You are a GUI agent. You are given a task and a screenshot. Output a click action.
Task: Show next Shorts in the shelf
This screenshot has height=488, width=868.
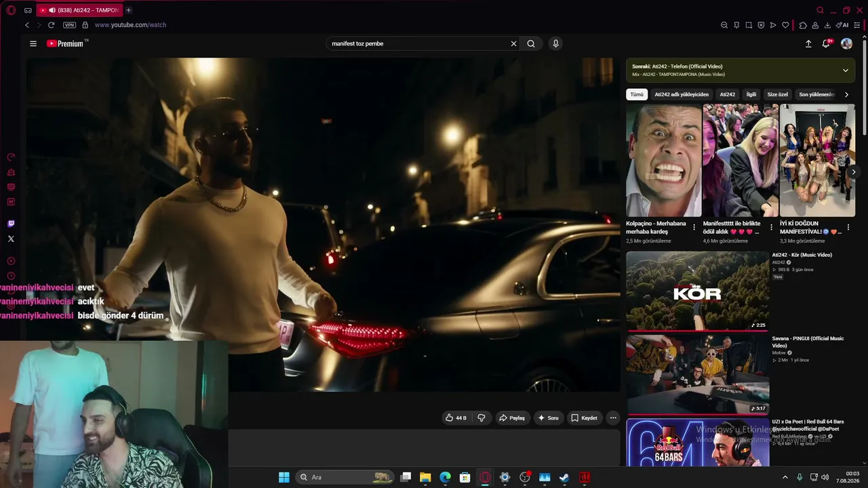point(854,172)
